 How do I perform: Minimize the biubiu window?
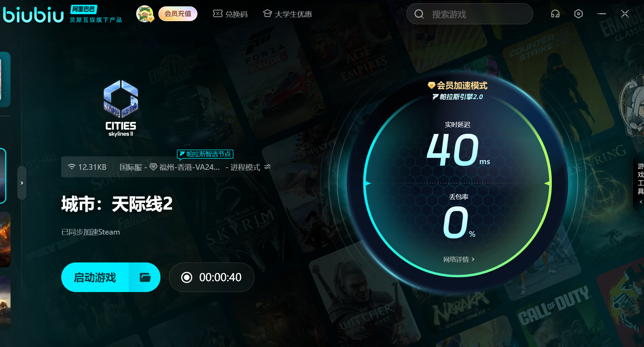tap(602, 14)
